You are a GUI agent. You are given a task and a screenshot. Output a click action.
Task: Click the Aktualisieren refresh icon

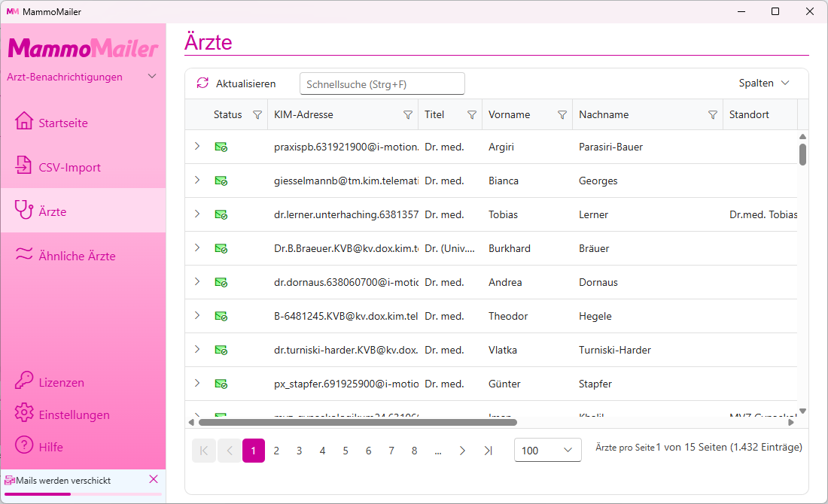coord(202,83)
